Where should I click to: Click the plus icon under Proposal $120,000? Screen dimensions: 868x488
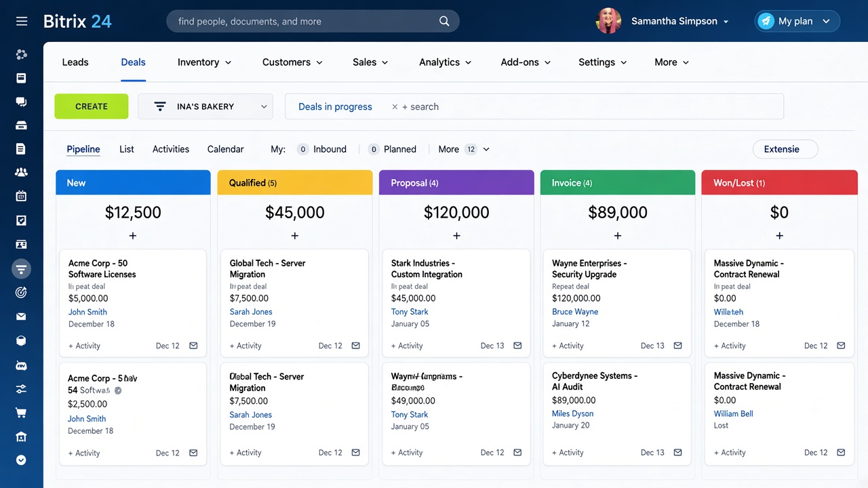coord(456,236)
